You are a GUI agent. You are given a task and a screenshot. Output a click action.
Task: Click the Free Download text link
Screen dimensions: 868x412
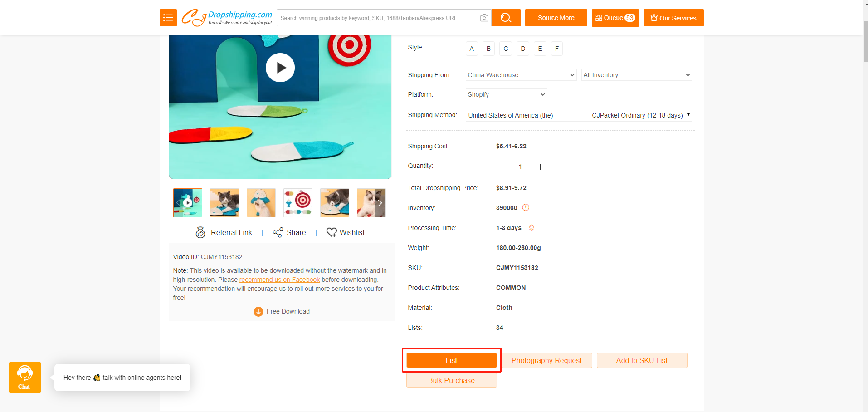(288, 311)
